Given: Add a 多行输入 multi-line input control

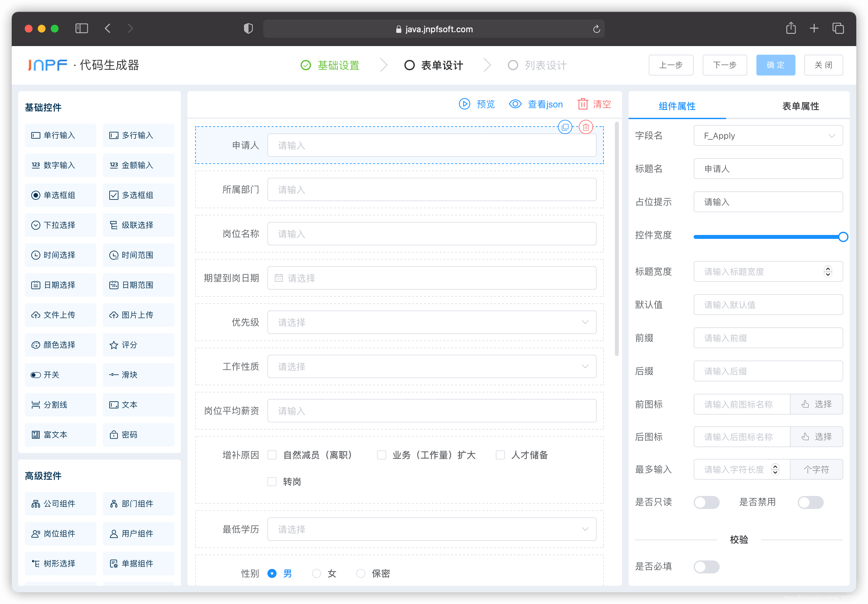Looking at the screenshot, I should 138,135.
